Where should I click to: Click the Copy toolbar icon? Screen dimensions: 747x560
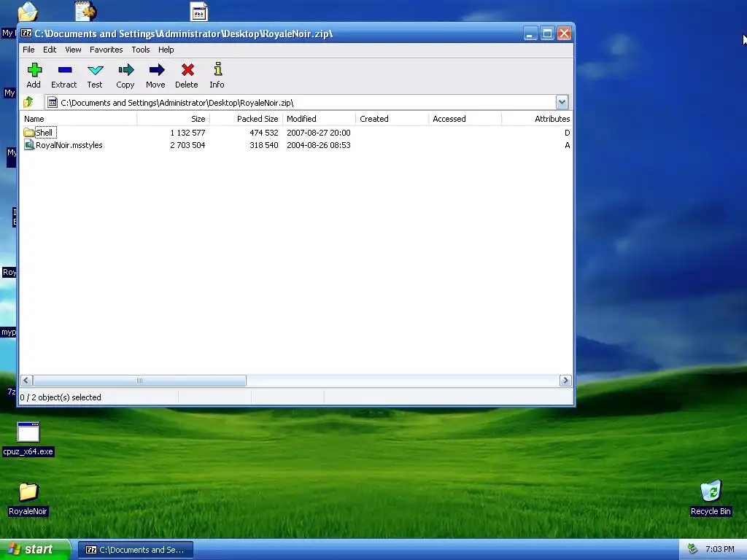click(125, 70)
